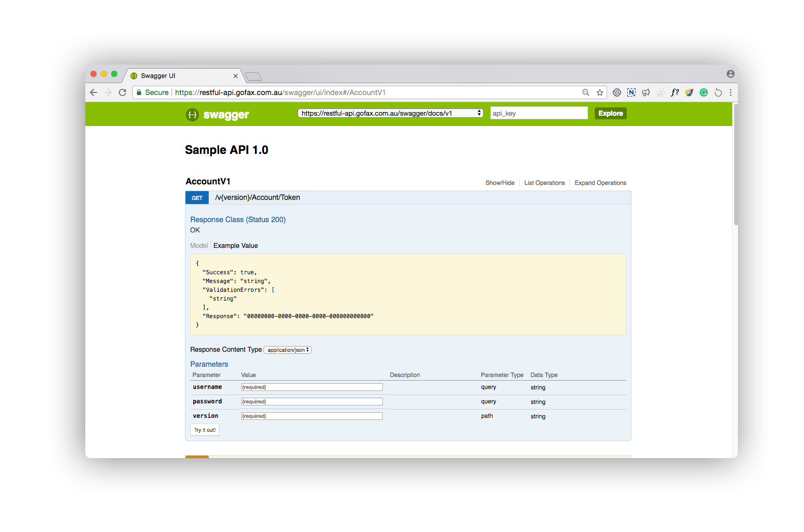Click the AccountV1 section heading
Screen dimensions: 804x532
pos(208,181)
